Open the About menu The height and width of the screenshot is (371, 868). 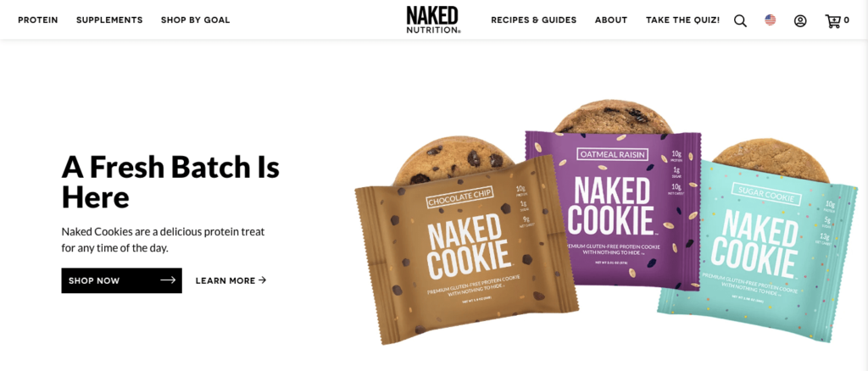point(611,19)
